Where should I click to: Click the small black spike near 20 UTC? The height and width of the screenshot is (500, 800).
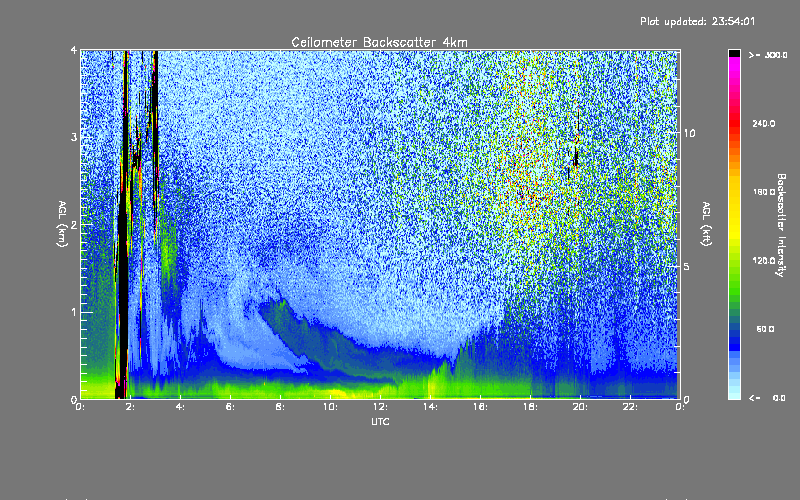tap(576, 157)
